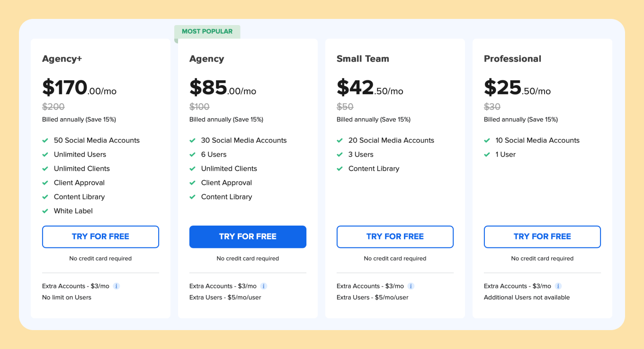
Task: Open info icon beside Small Team Extra Accounts
Action: coord(411,286)
